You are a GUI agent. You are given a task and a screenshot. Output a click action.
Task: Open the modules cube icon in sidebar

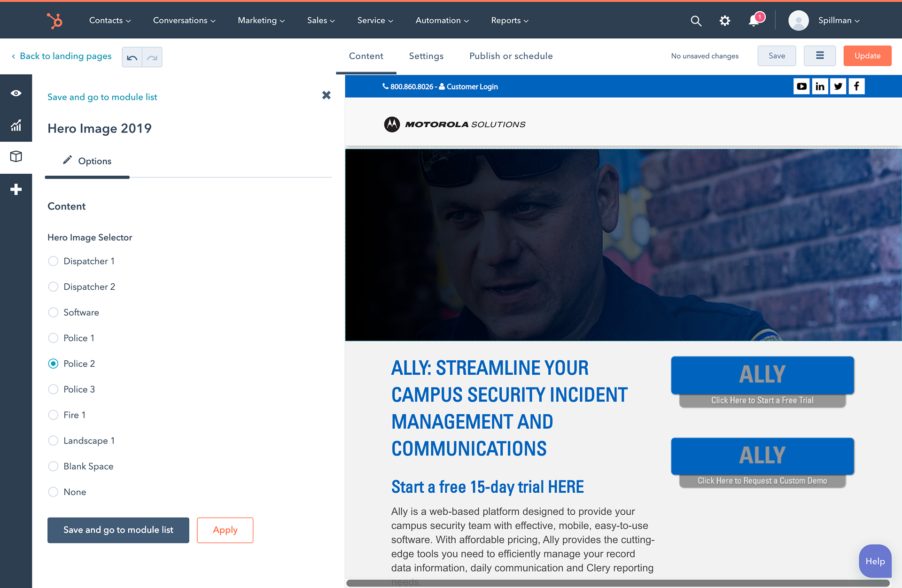[16, 156]
